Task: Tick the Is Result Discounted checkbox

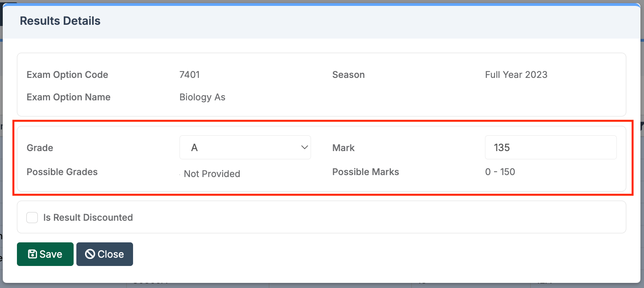Action: (x=32, y=218)
